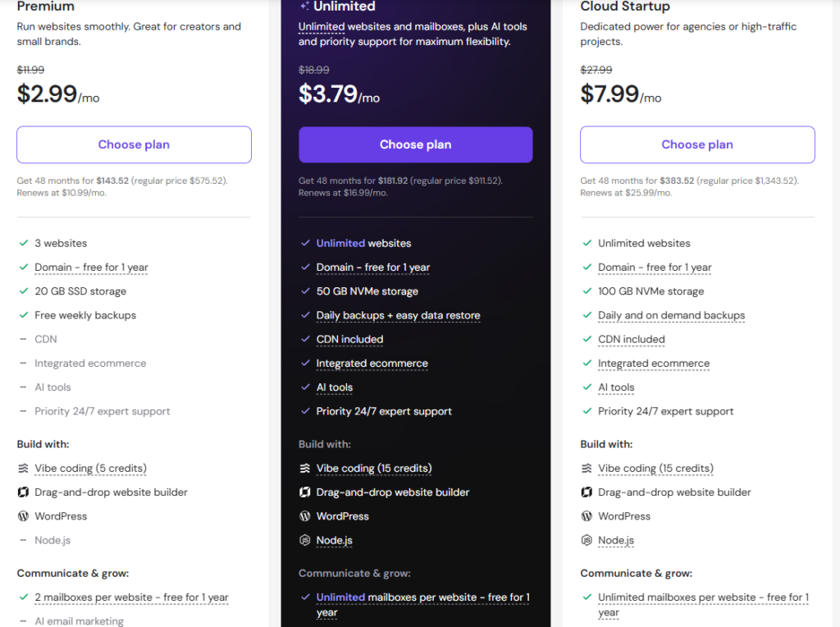
Task: Click the WordPress icon in Premium plan
Action: (23, 516)
